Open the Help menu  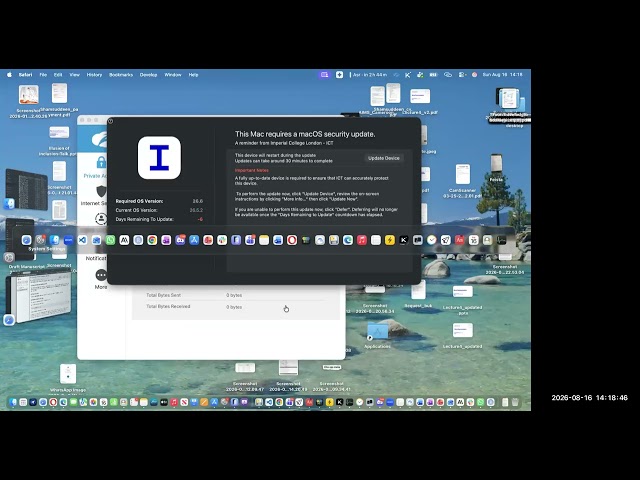click(193, 75)
